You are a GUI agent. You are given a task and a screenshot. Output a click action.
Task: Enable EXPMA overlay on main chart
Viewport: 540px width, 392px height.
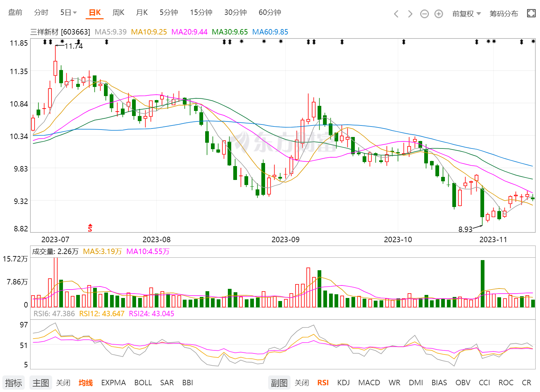pos(113,383)
